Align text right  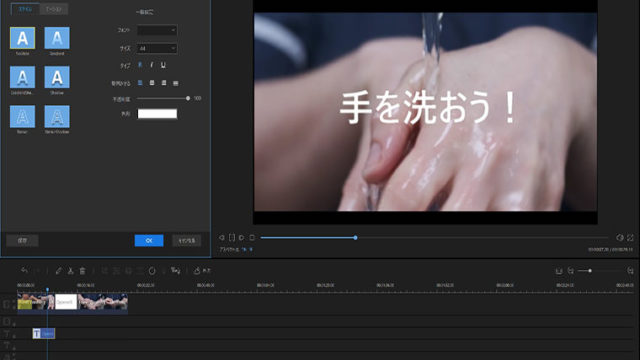coord(164,83)
